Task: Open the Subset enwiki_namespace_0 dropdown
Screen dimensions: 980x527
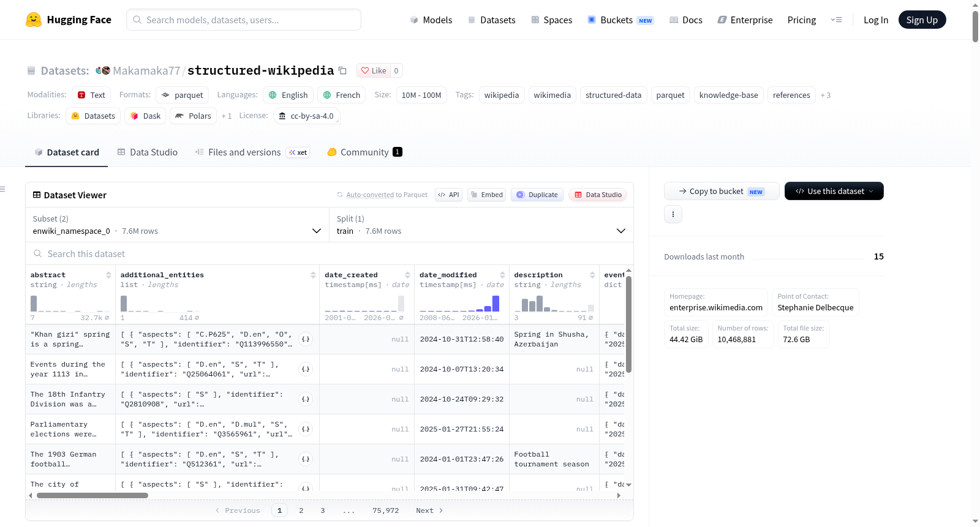Action: (x=177, y=225)
